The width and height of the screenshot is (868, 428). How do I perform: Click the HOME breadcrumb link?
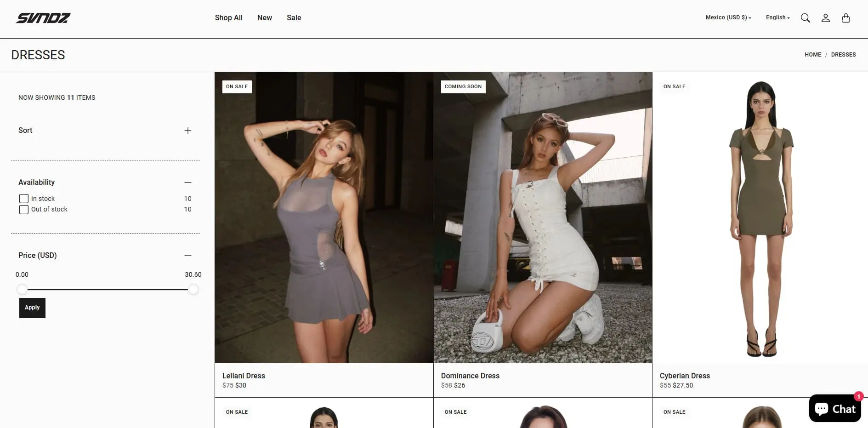[x=812, y=55]
